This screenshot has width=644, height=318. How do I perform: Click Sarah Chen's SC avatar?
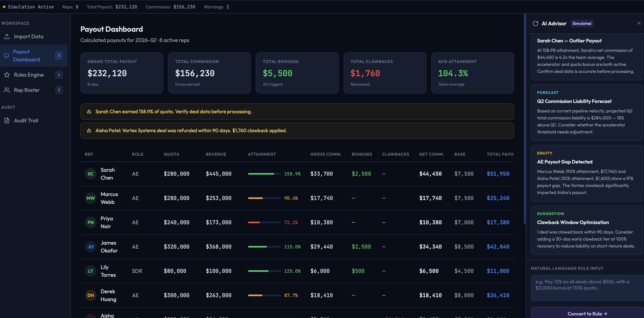[91, 174]
